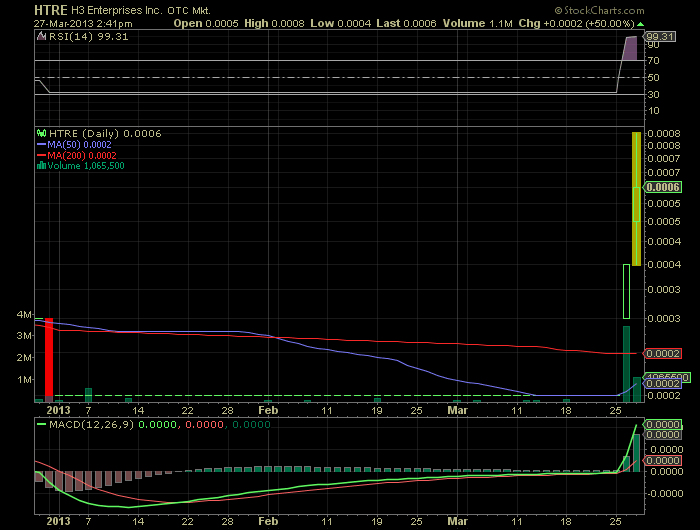
Task: Click the candlestick icon next to HTRE (Daily)
Action: [x=42, y=133]
